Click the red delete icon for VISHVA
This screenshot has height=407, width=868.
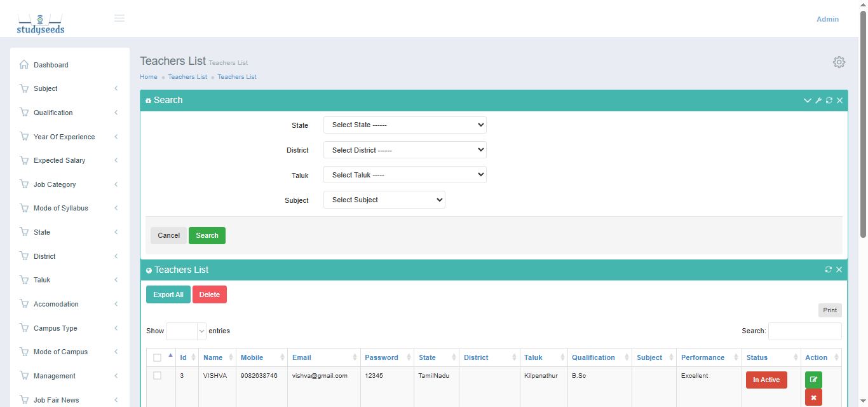coord(813,397)
